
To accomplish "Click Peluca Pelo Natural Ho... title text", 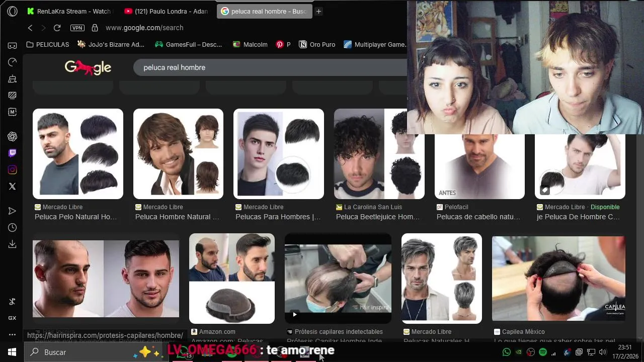I will (75, 217).
